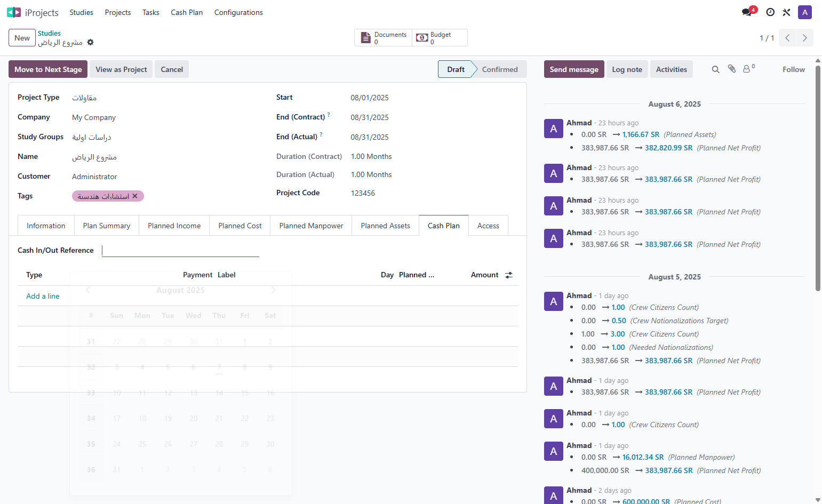This screenshot has height=504, width=822.
Task: Open the Tasks menu
Action: [x=151, y=12]
